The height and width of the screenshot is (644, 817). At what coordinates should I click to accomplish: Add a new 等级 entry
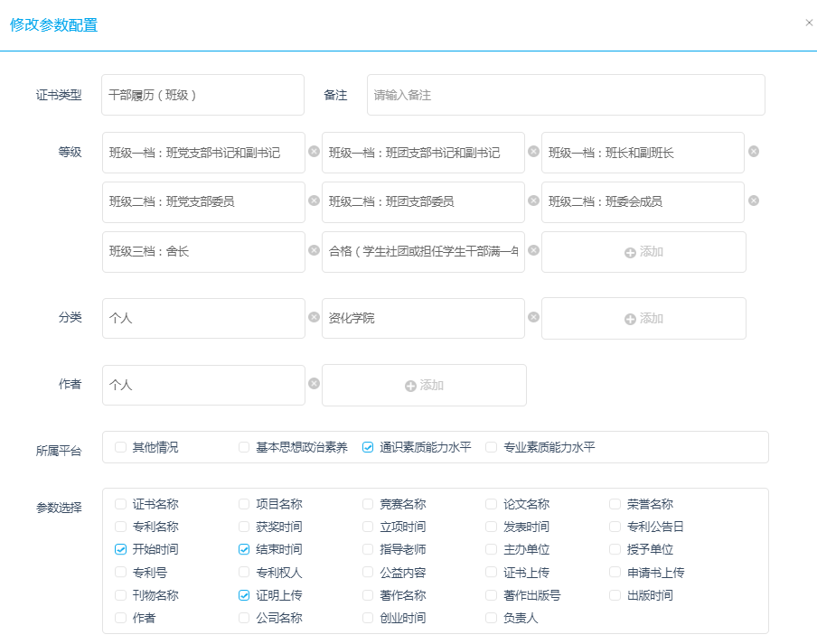click(643, 252)
